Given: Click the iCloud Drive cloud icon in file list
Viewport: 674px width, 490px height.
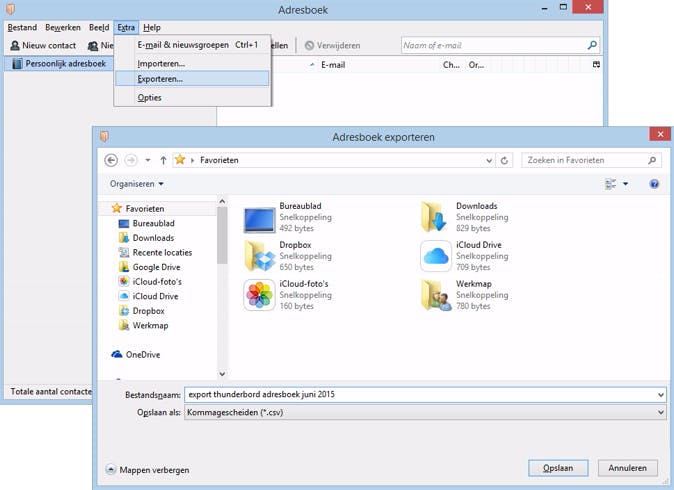Looking at the screenshot, I should tap(436, 256).
